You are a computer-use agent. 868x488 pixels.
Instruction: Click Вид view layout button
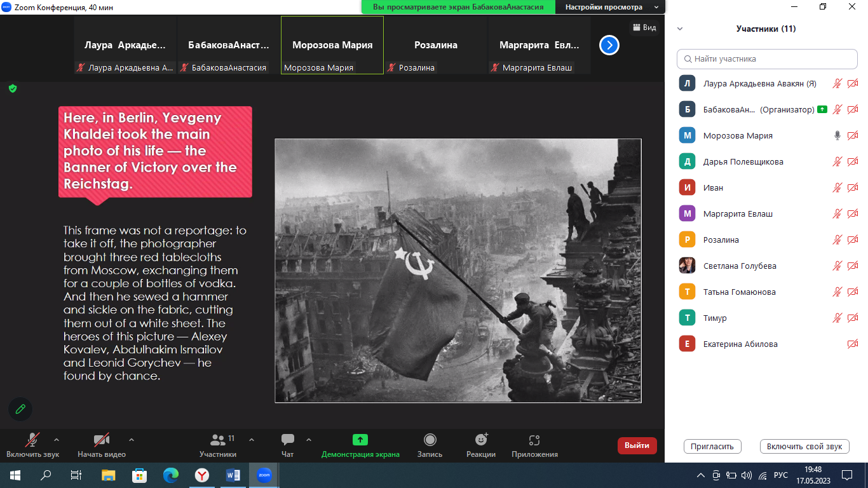643,27
